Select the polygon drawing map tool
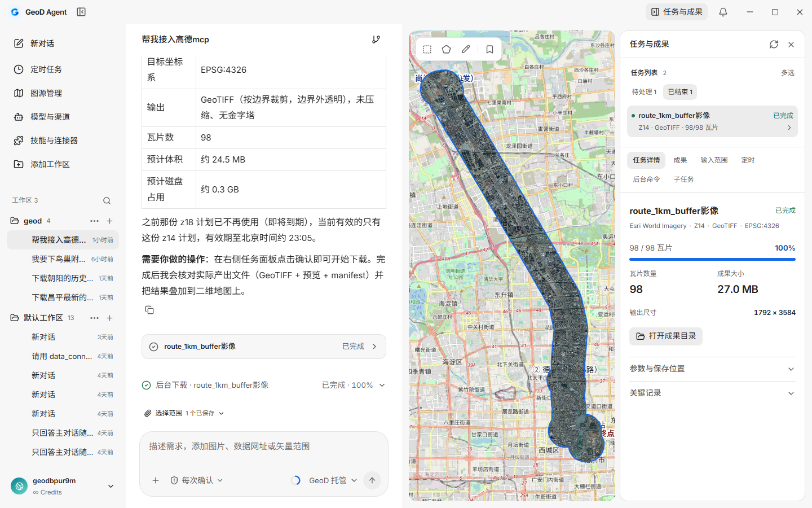The height and width of the screenshot is (508, 812). pyautogui.click(x=446, y=49)
